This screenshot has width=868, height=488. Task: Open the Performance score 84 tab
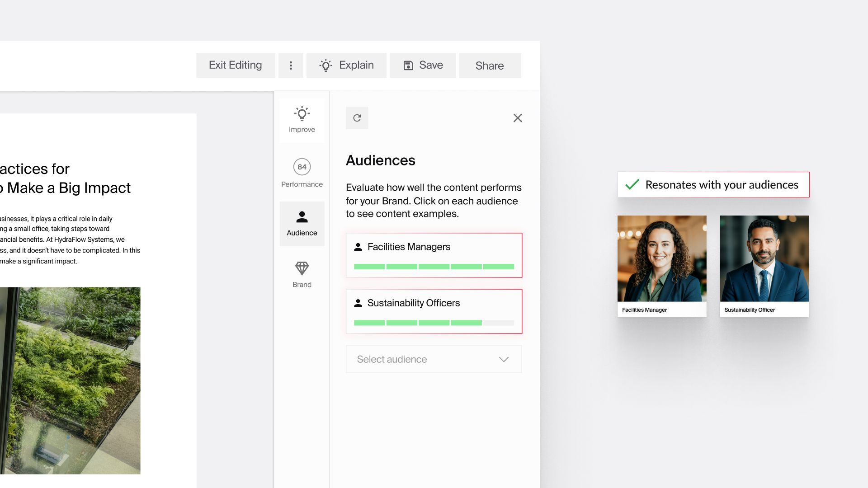302,173
